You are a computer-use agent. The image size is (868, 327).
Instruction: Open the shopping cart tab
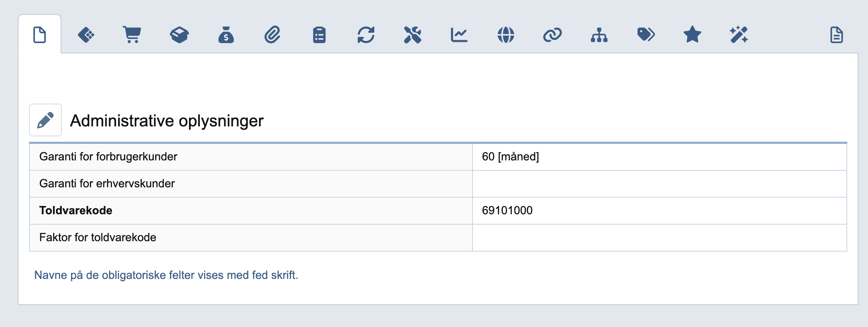pyautogui.click(x=132, y=35)
